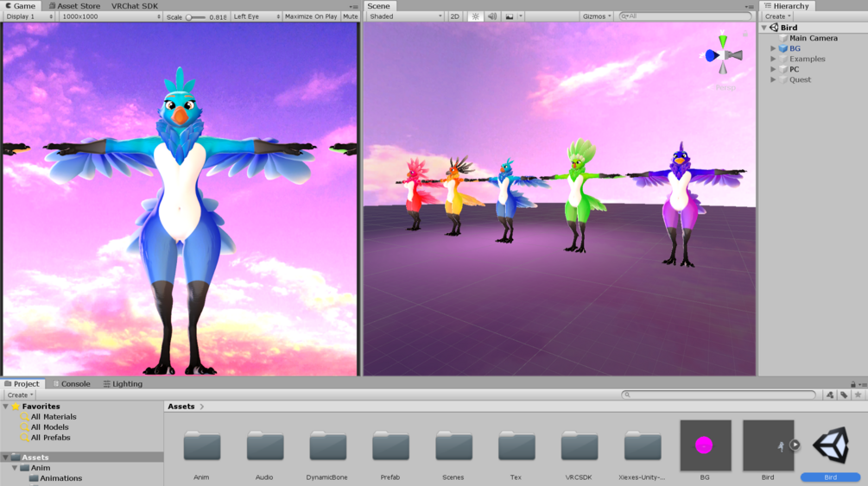Screen dimensions: 868x486
Task: Toggle Maximize On Play
Action: tap(311, 16)
